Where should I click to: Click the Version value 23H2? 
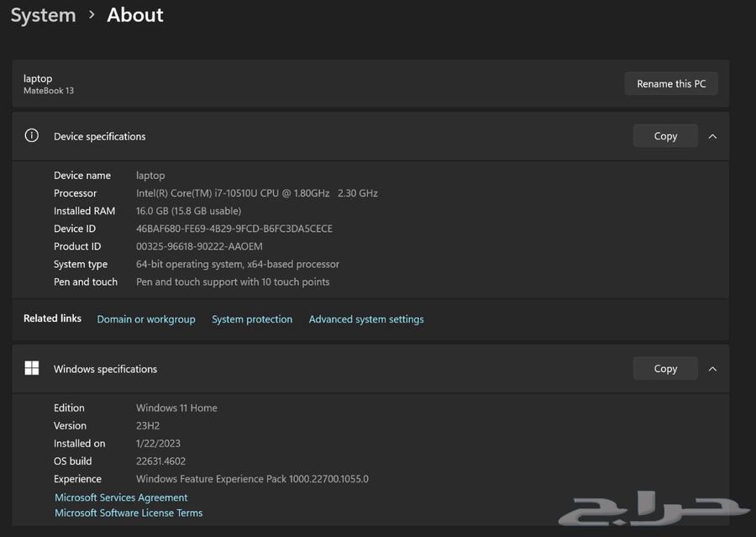[148, 425]
